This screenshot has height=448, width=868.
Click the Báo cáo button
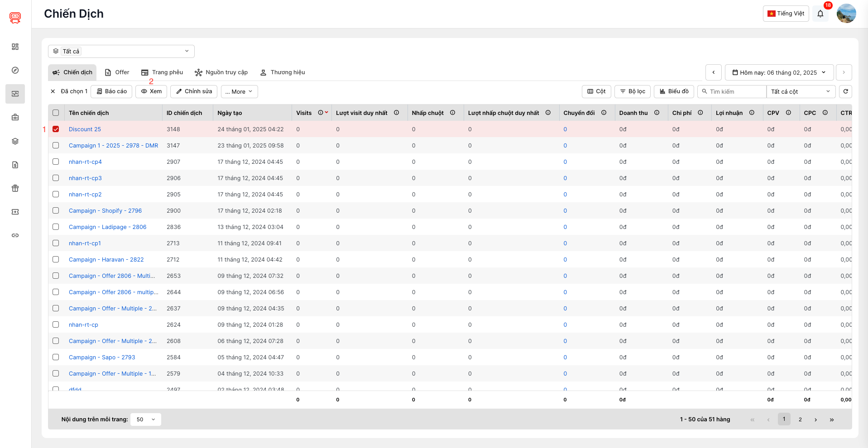click(111, 91)
